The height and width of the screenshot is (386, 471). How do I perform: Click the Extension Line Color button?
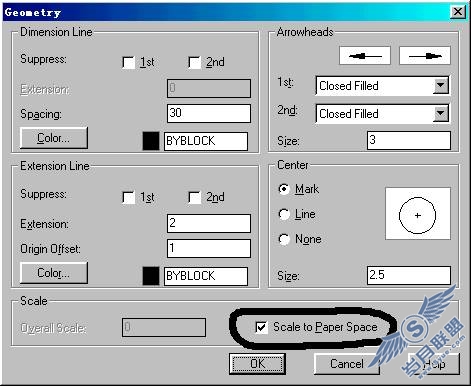click(x=54, y=273)
